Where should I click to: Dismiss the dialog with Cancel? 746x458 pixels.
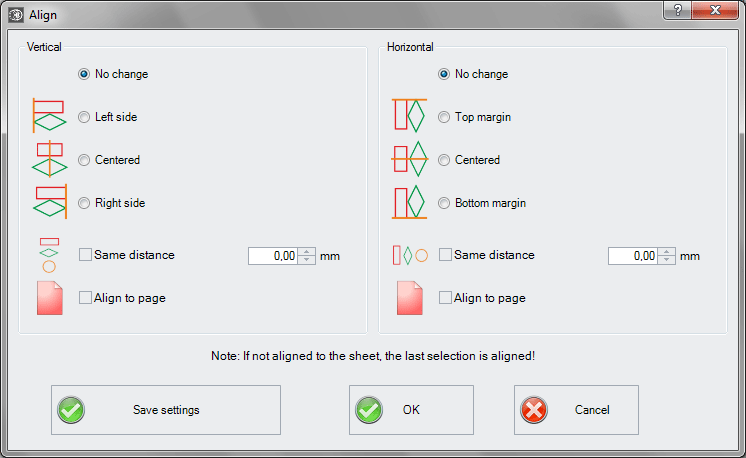tap(576, 410)
